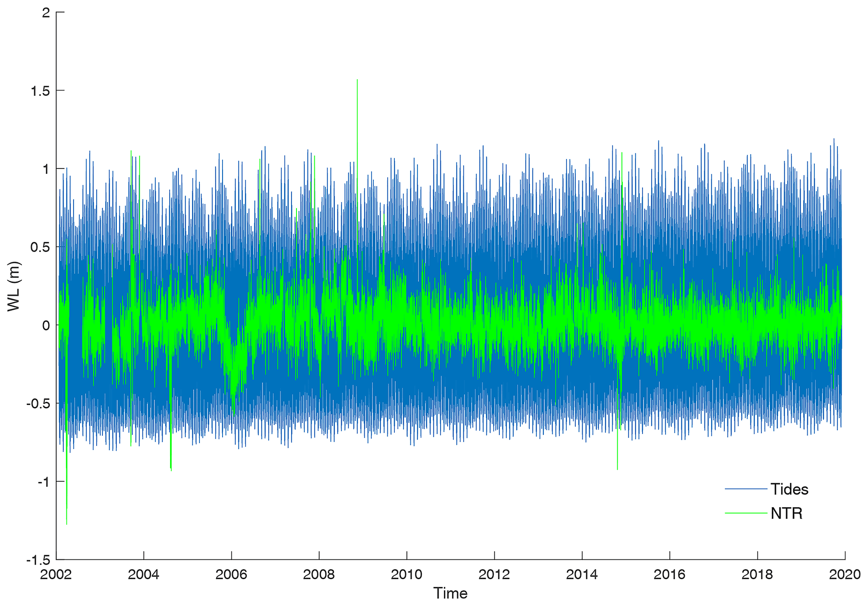
Task: Click the Time x-axis label
Action: coord(450,593)
